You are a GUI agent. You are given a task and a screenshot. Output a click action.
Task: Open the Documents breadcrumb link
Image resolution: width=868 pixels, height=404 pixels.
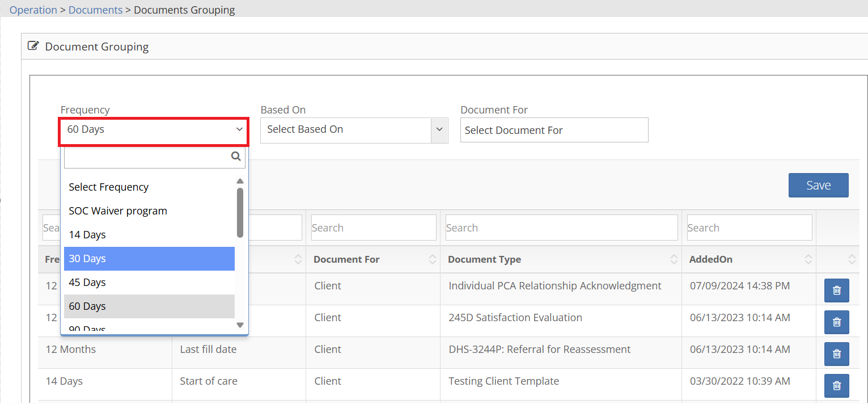pos(95,10)
